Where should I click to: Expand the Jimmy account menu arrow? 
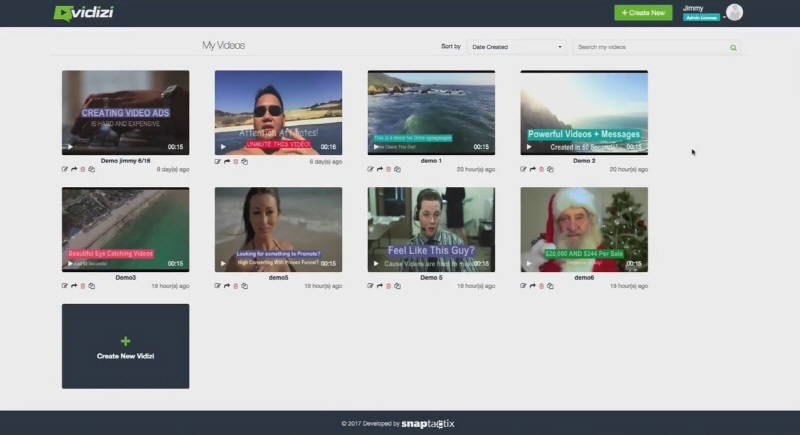pyautogui.click(x=724, y=17)
